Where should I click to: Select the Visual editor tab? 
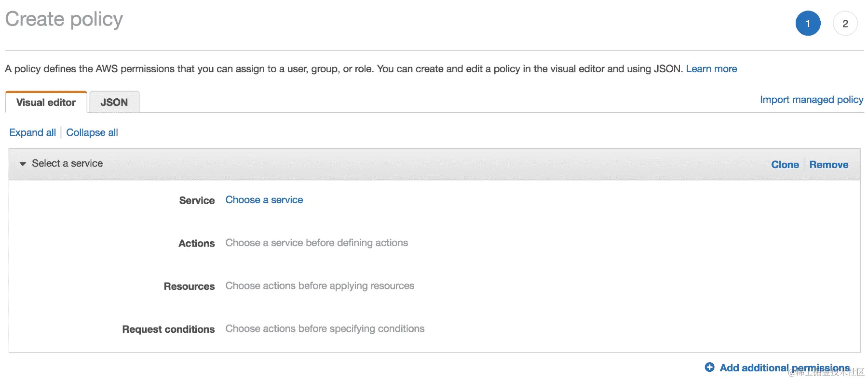tap(46, 103)
